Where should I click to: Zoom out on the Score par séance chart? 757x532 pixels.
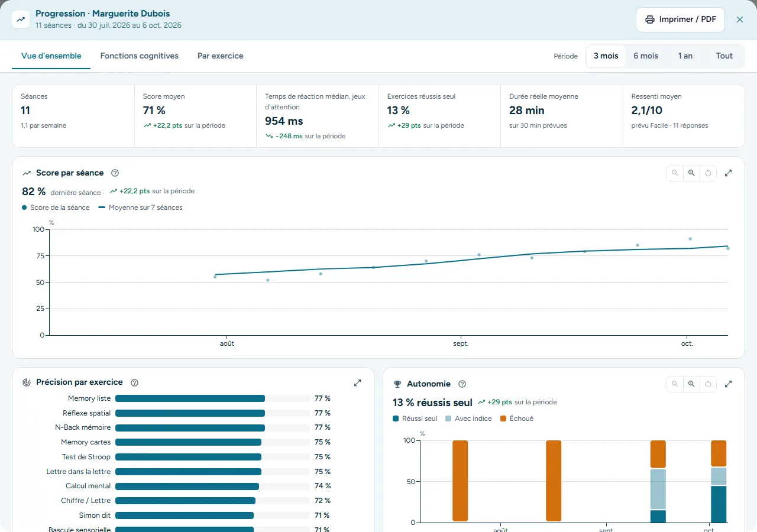point(675,173)
